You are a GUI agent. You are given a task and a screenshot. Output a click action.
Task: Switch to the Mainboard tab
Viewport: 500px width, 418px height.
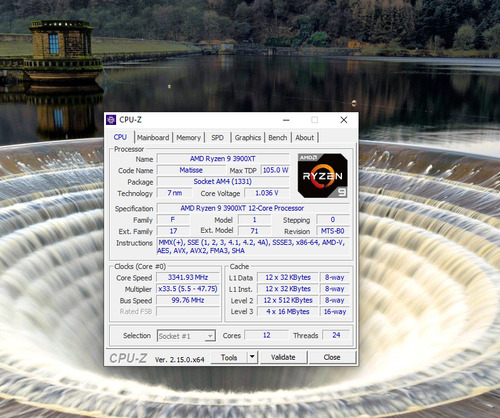point(153,138)
